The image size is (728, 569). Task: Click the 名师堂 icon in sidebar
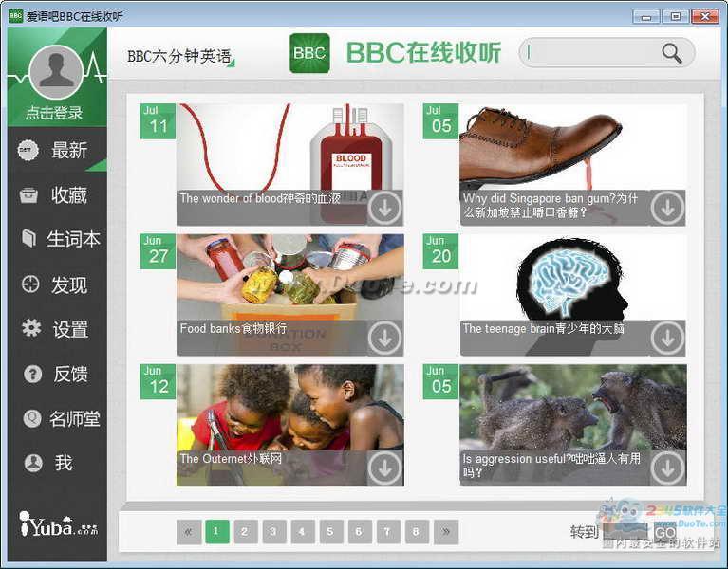coord(32,418)
